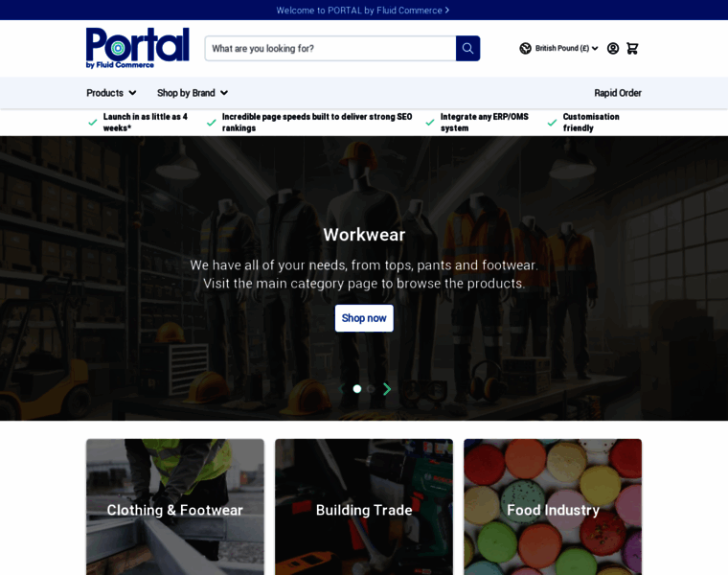Expand the British Pound currency dropdown
This screenshot has height=575, width=728.
[x=566, y=48]
